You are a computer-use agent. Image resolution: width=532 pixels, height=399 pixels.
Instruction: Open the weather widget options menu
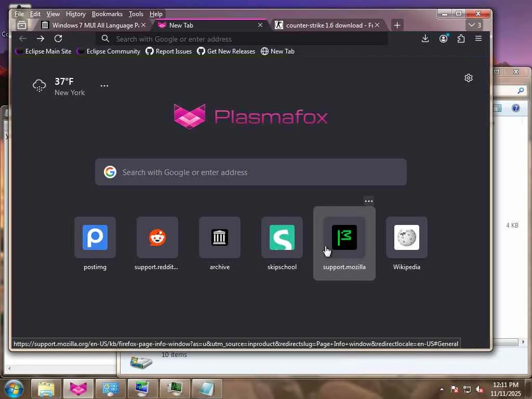point(104,86)
